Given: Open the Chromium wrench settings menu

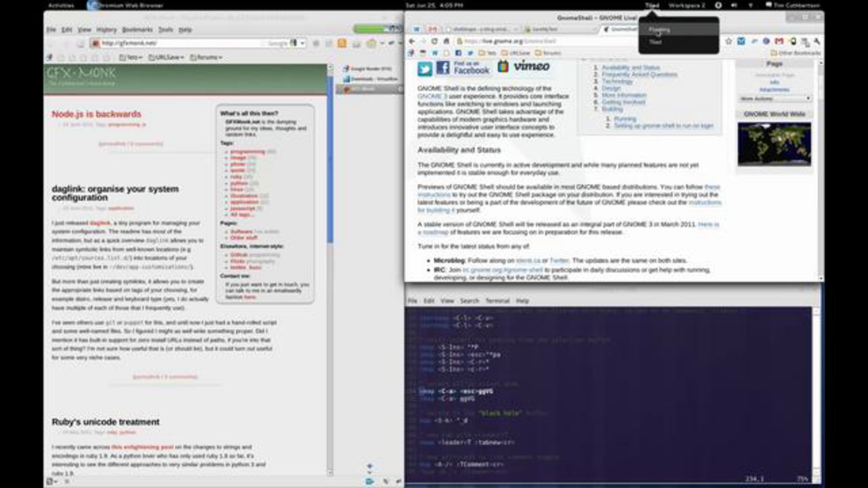Looking at the screenshot, I should point(817,42).
